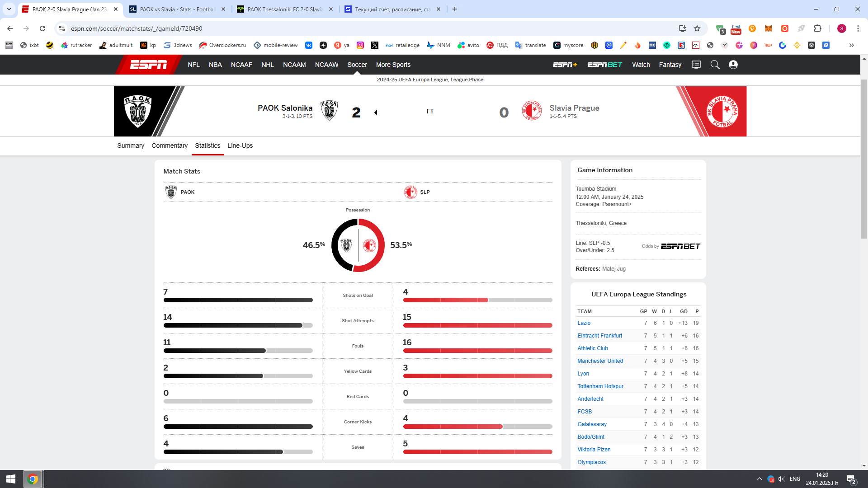Click the site info icon in address bar
868x488 pixels.
[62, 28]
